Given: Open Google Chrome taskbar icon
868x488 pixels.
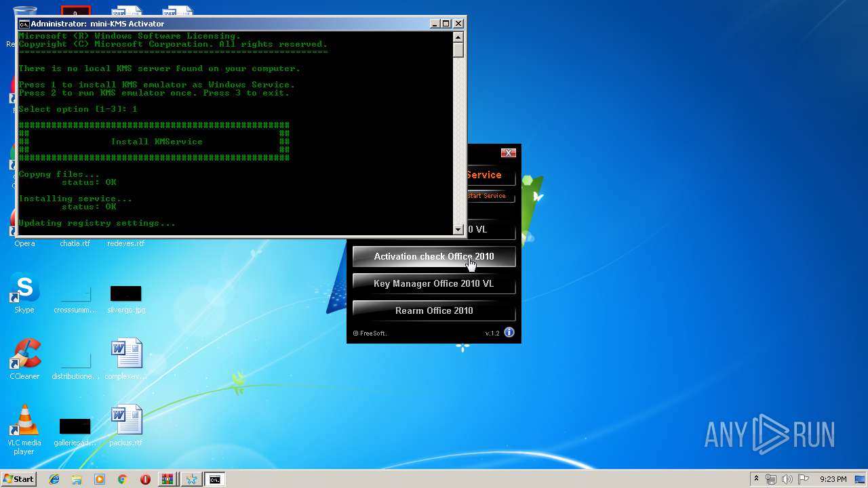Looking at the screenshot, I should tap(122, 479).
